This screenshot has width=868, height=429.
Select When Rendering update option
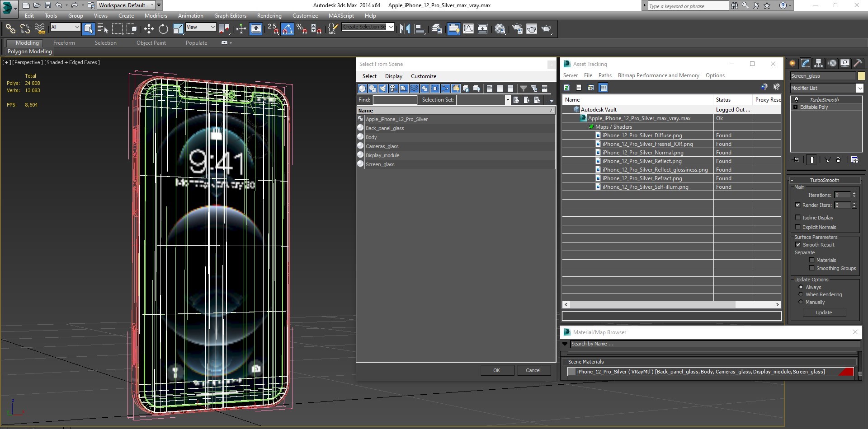801,294
